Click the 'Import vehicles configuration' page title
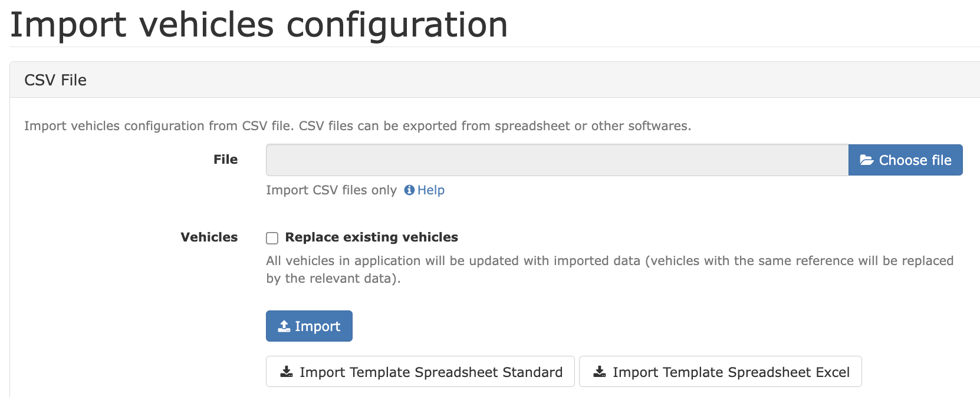 click(x=259, y=25)
